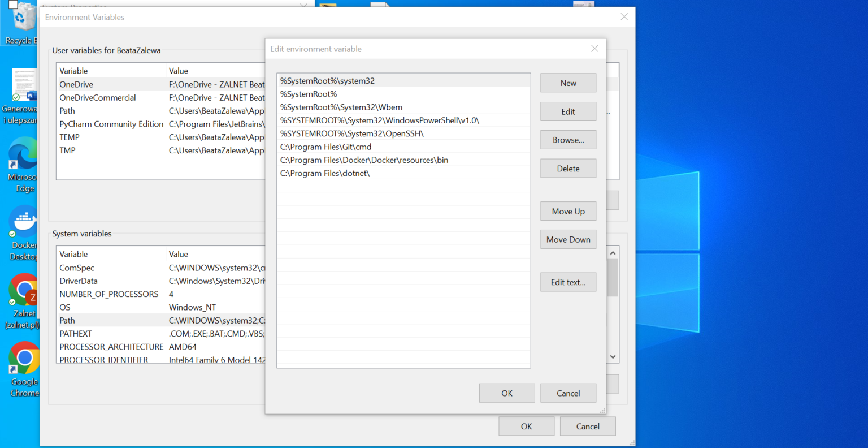The image size is (868, 448).
Task: Select PATHEXT in System variables list
Action: (x=76, y=334)
